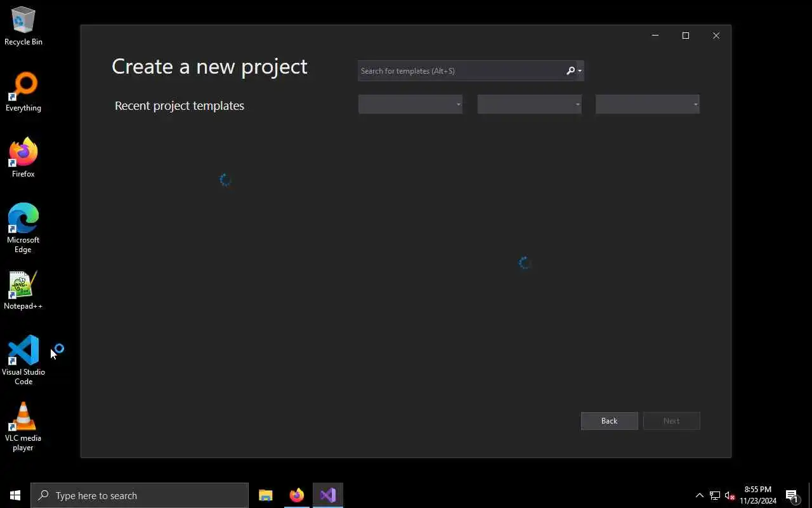Screen dimensions: 812x508
Task: Select the VLC media player desktop shortcut
Action: (x=23, y=427)
